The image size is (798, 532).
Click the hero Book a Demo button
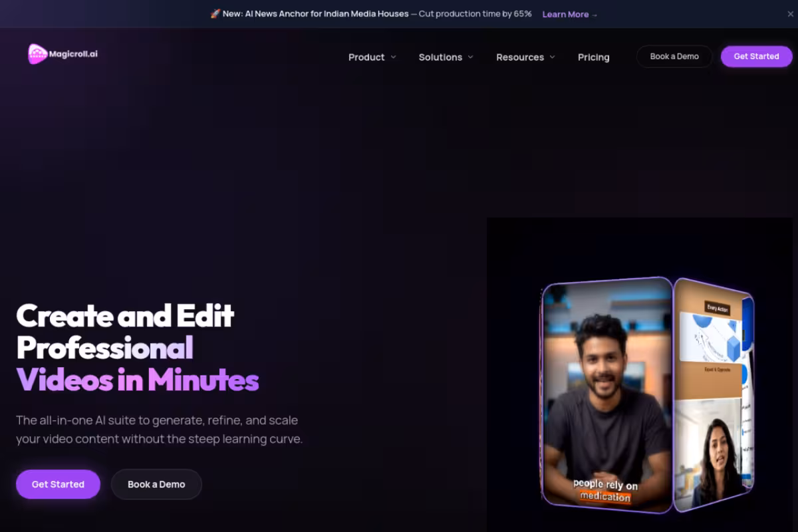(156, 484)
